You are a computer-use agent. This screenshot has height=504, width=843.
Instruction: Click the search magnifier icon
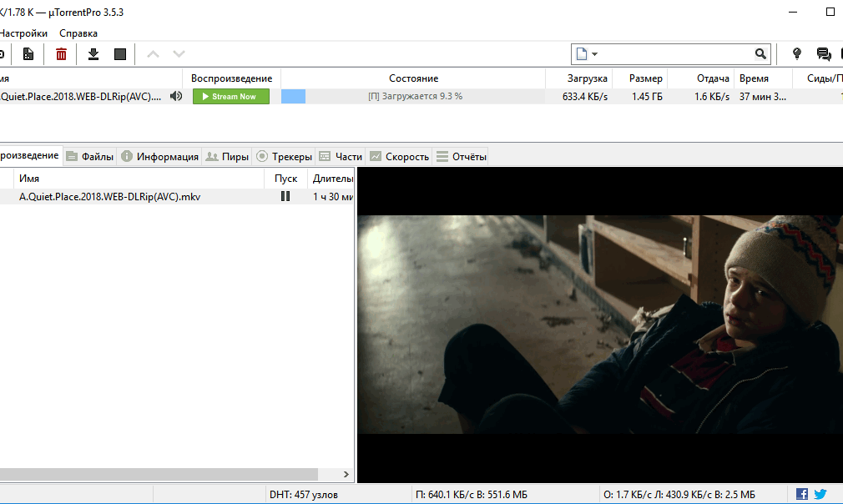tap(760, 53)
